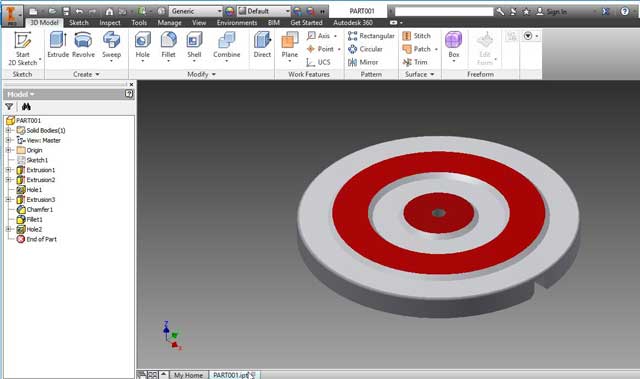Click the Sign In link
This screenshot has width=640, height=379.
551,11
